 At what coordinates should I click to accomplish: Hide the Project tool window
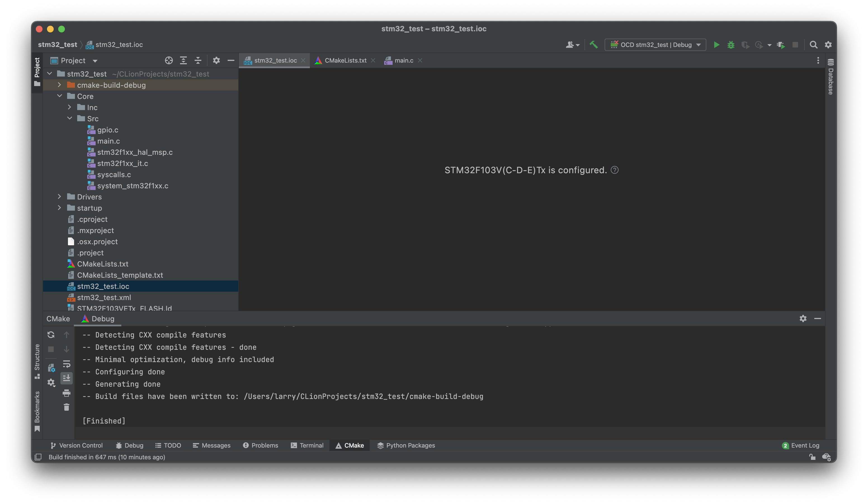(x=231, y=61)
